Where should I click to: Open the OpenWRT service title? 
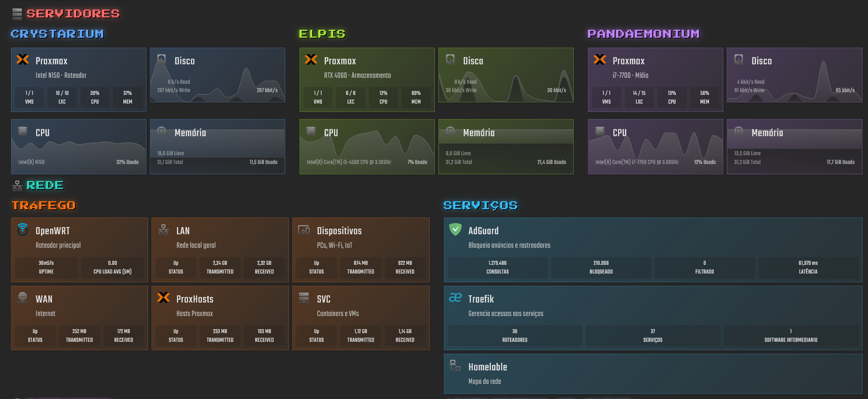pos(53,231)
